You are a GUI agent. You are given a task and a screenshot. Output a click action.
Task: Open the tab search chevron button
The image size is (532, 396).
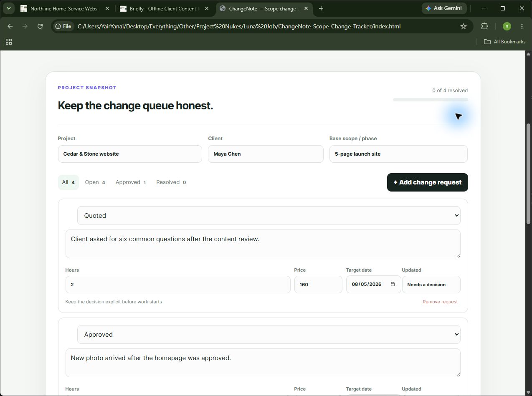click(x=9, y=8)
